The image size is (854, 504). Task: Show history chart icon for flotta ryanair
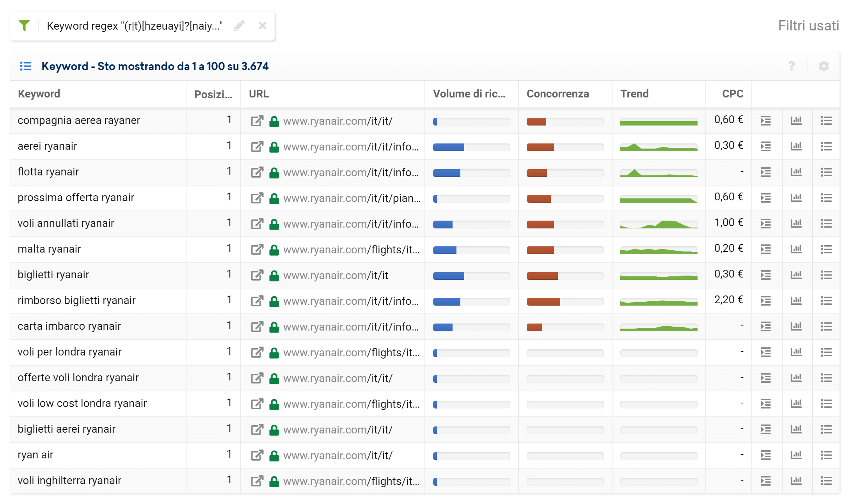point(796,172)
